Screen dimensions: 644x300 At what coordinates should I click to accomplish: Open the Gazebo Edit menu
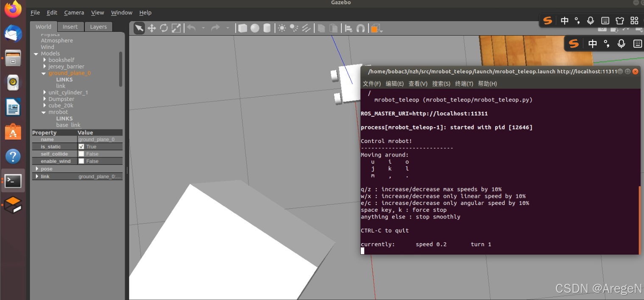pyautogui.click(x=52, y=13)
